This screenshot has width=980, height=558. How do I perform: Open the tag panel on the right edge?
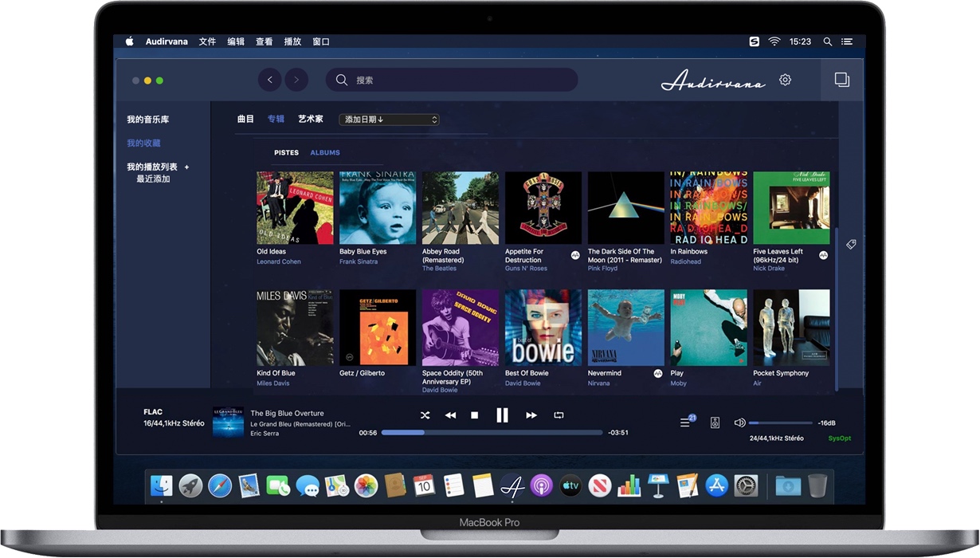click(851, 244)
